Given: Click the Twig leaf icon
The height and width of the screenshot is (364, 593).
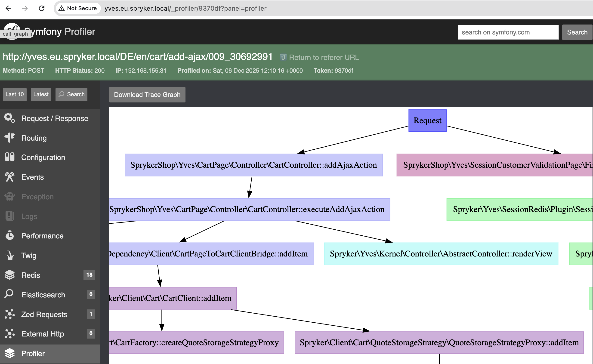Looking at the screenshot, I should point(10,255).
